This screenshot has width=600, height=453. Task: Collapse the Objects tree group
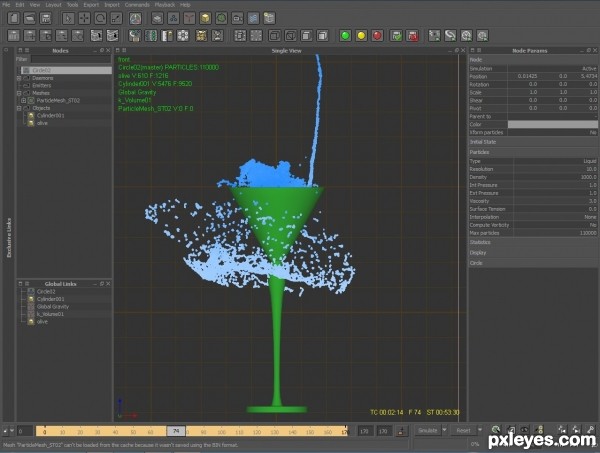[19, 108]
